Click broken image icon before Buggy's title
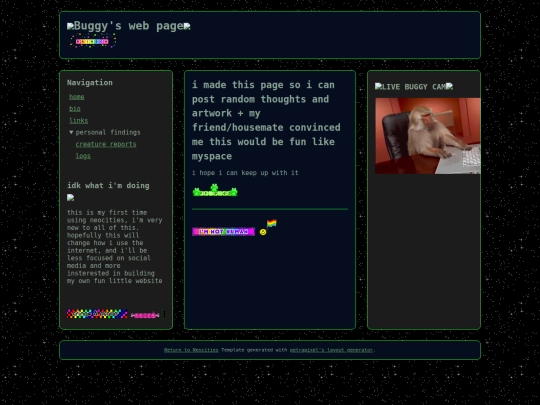This screenshot has width=540, height=405. [x=70, y=26]
